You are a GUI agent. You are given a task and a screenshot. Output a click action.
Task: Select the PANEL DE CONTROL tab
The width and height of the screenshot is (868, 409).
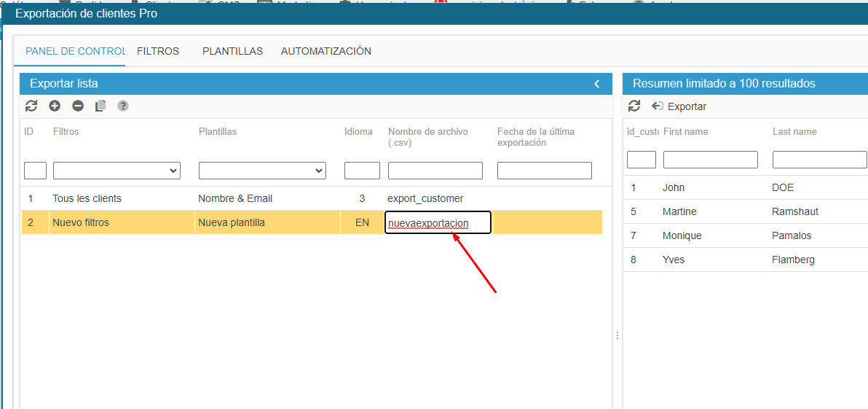[x=75, y=51]
